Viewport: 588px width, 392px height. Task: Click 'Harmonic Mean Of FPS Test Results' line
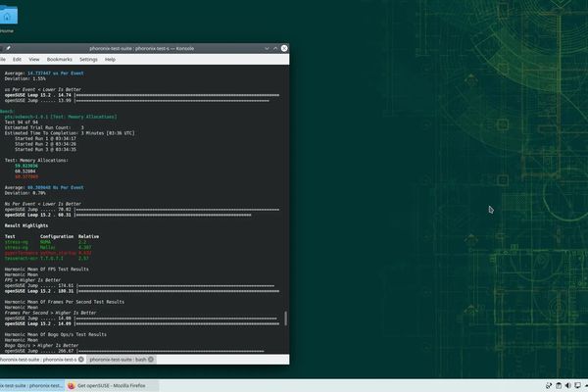[46, 269]
